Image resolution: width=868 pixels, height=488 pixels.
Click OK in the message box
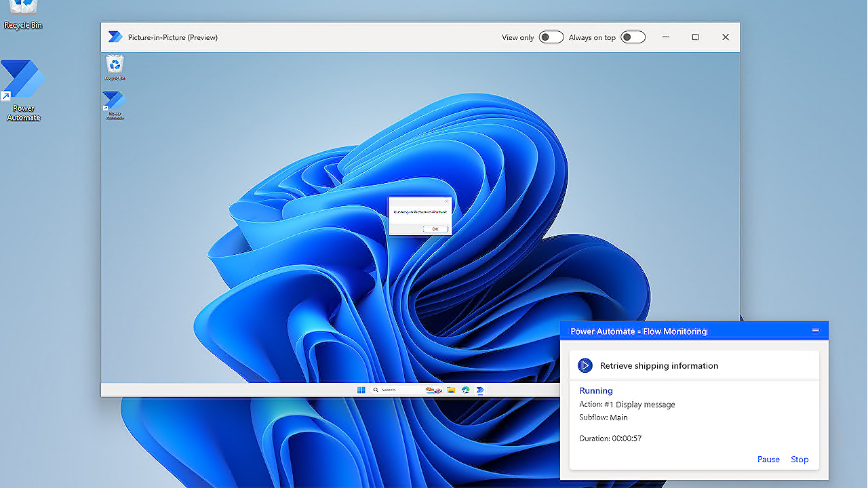(435, 229)
